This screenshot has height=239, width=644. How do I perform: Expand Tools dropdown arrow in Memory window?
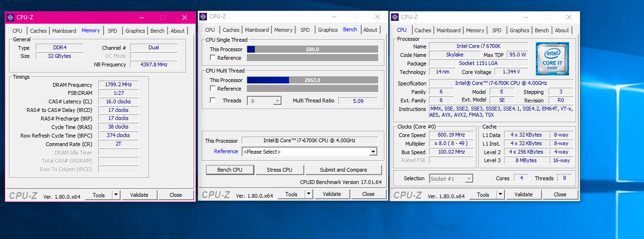coord(116,195)
